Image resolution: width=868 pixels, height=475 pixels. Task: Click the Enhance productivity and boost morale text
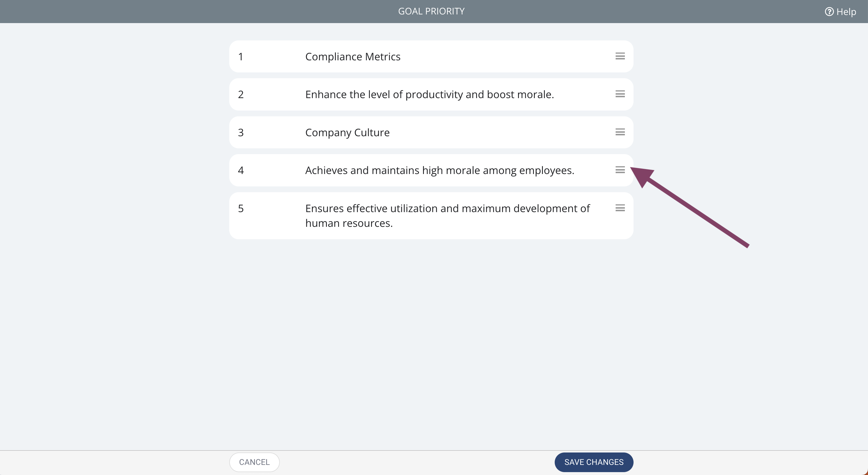(430, 95)
